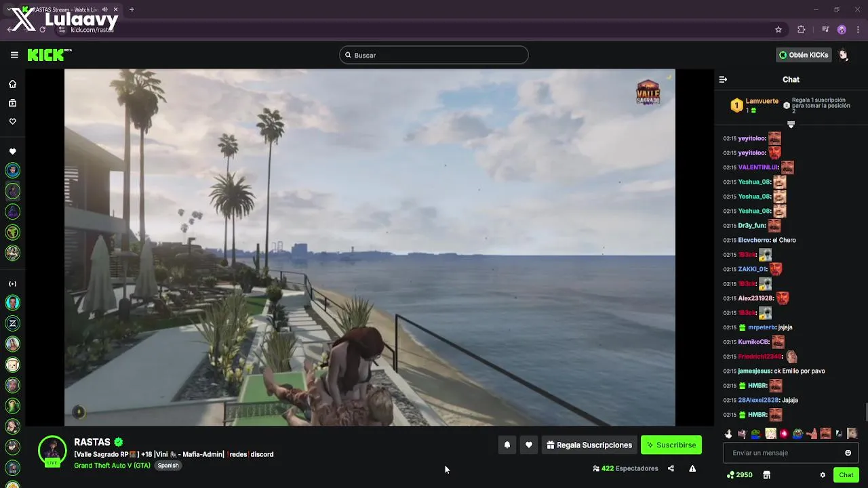
Task: Open the RASTAS channel avatar
Action: pyautogui.click(x=52, y=451)
